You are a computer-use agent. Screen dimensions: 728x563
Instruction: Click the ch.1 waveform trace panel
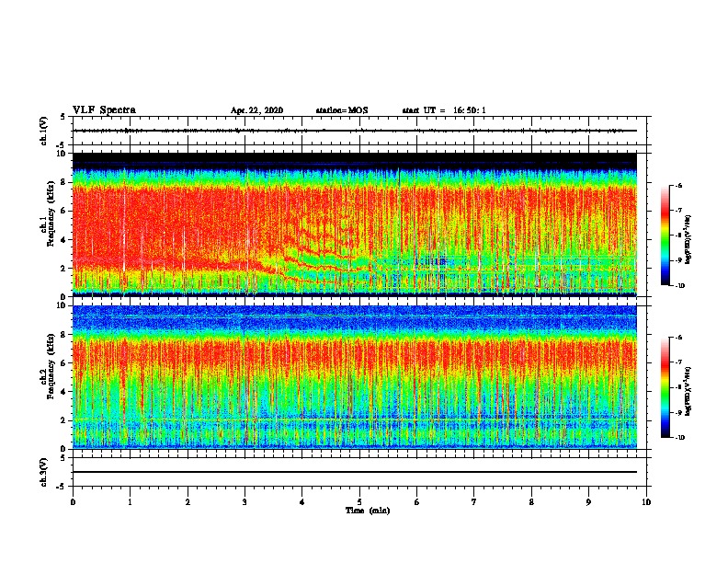(359, 131)
